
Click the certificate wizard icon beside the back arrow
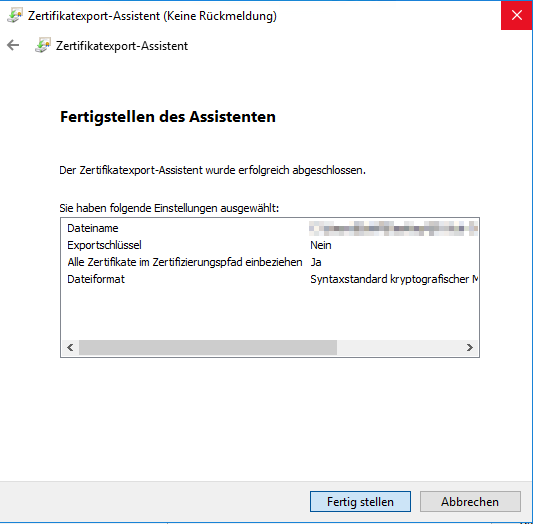click(x=43, y=45)
